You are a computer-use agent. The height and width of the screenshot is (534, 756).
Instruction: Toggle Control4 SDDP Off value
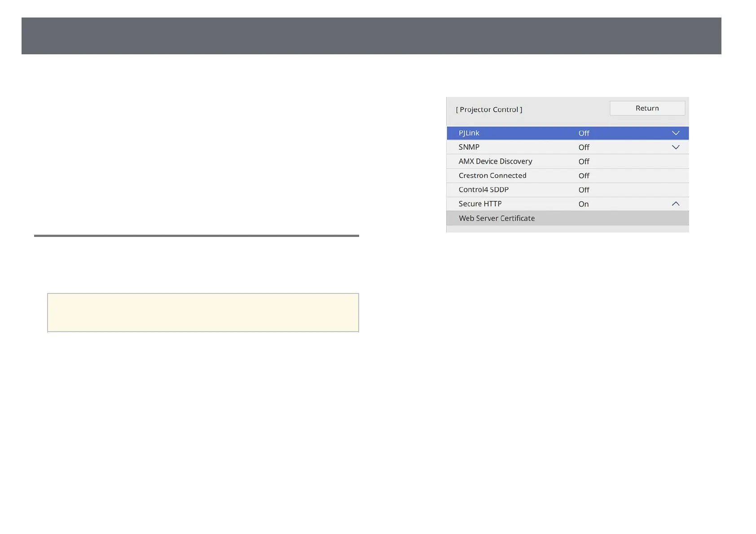click(x=584, y=190)
